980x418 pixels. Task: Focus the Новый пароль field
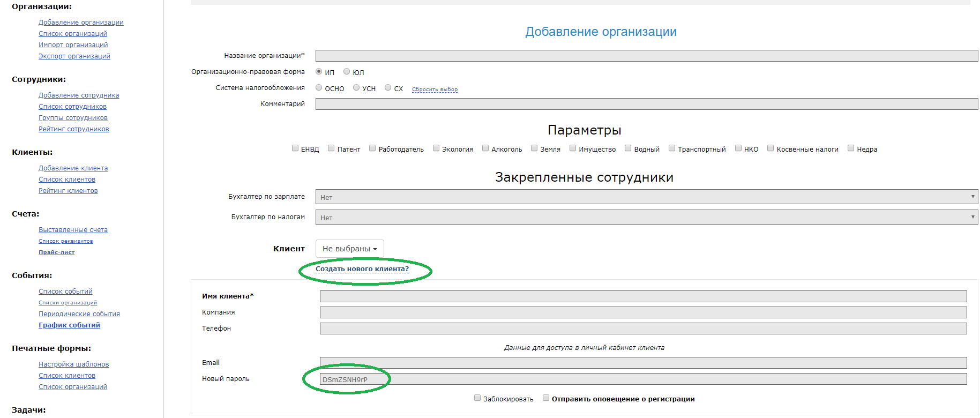click(643, 379)
